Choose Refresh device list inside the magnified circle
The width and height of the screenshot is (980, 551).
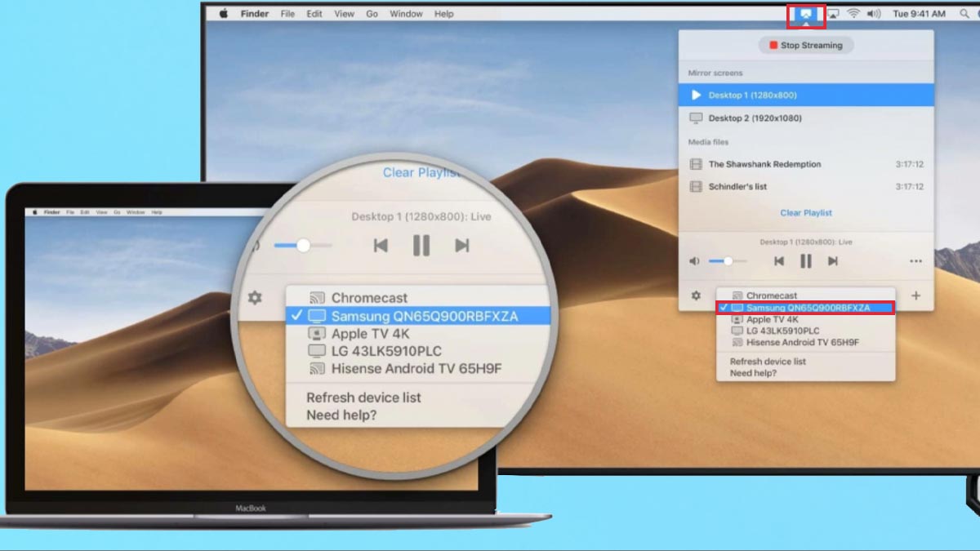click(363, 398)
